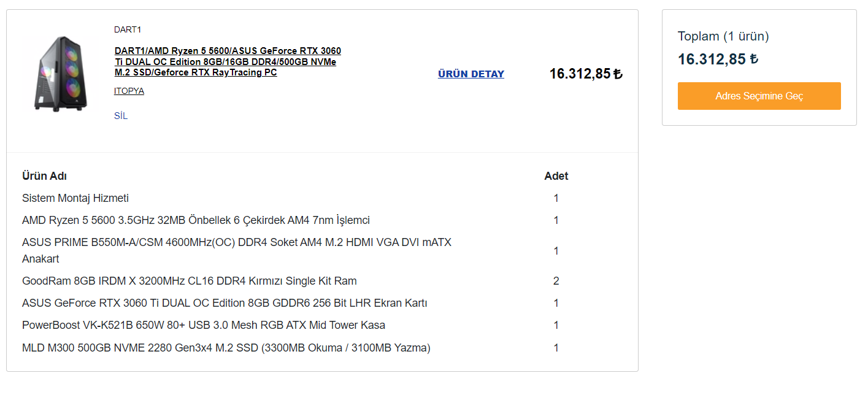Select the total 16.312,85 ₺ under Toplam
This screenshot has height=400, width=868.
[718, 59]
